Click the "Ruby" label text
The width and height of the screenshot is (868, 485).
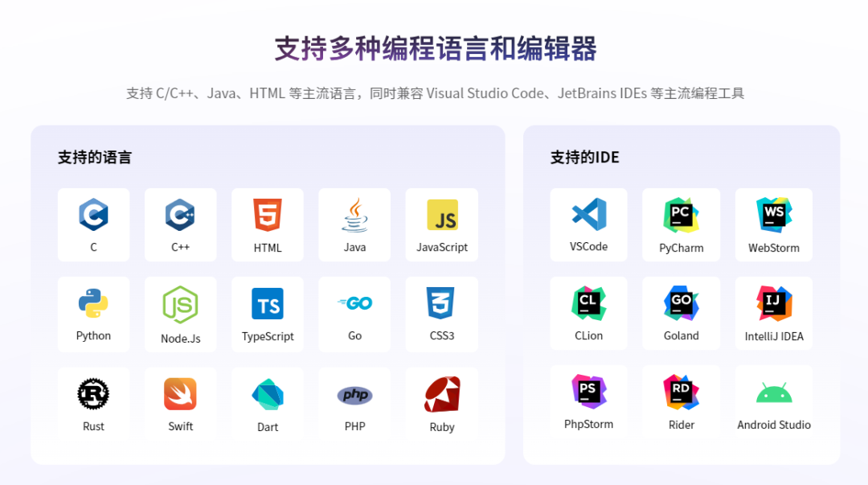click(x=442, y=427)
